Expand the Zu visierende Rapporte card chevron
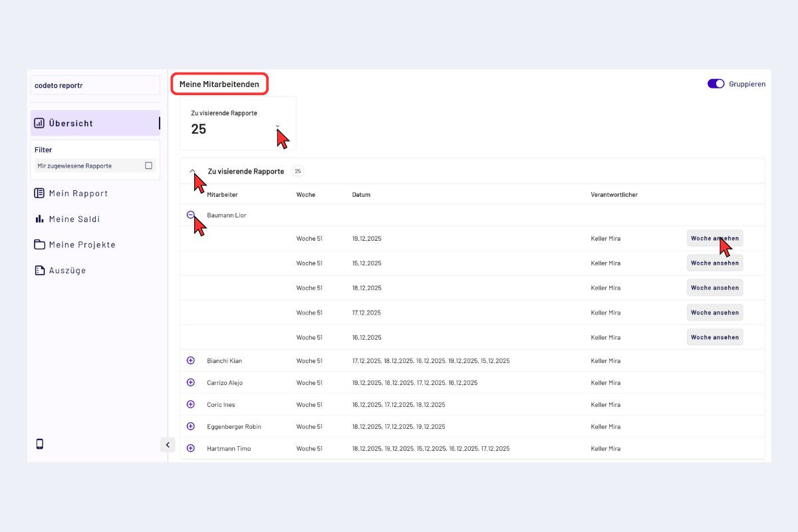 tap(277, 126)
